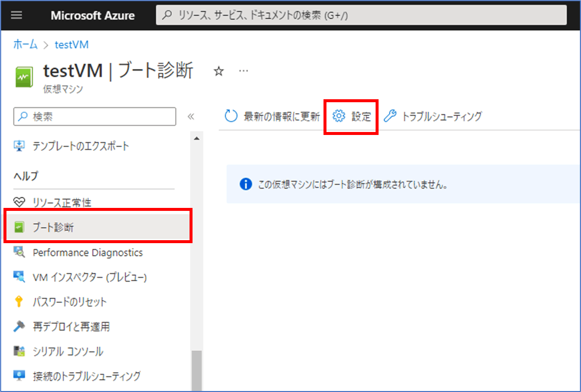Click the VM インスペクター icon
The width and height of the screenshot is (581, 392).
click(x=19, y=277)
